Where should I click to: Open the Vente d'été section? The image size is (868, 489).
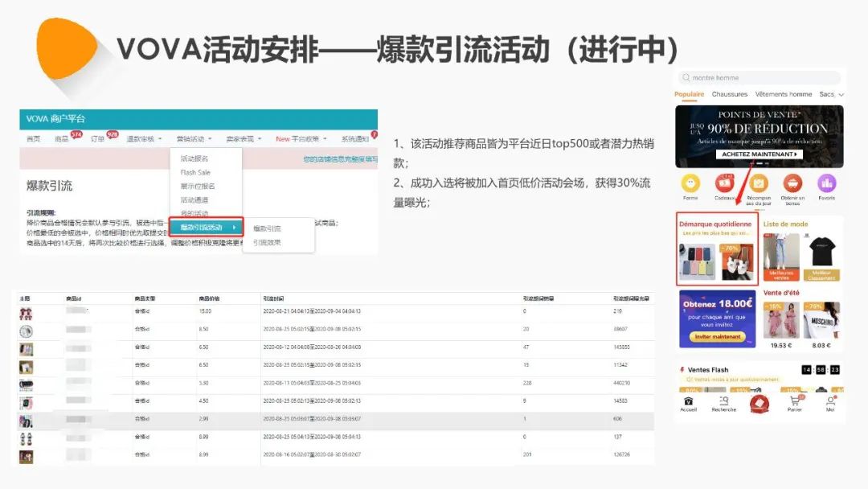(782, 293)
